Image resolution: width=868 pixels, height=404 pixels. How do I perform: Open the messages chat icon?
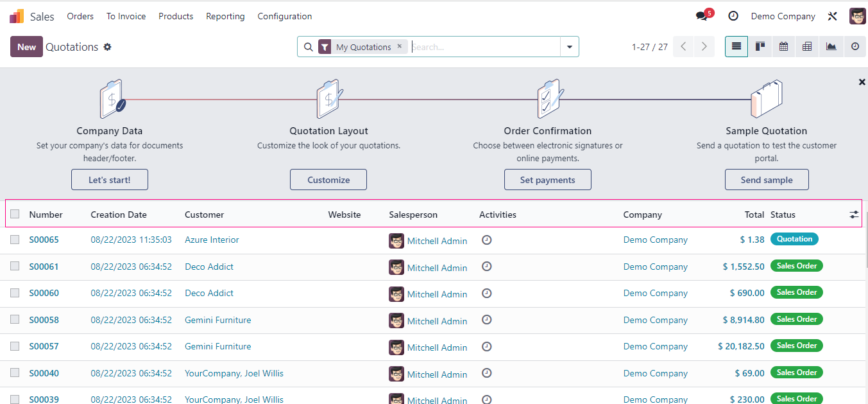702,16
